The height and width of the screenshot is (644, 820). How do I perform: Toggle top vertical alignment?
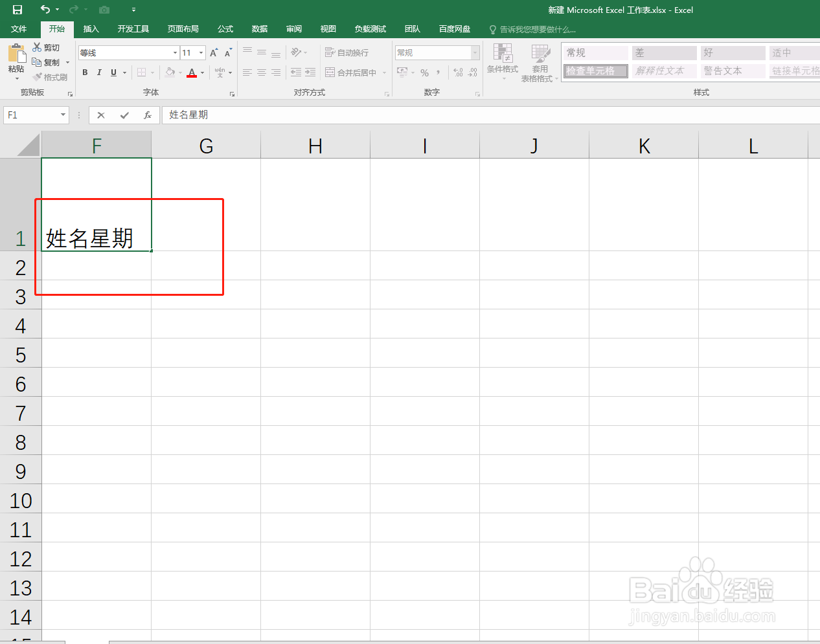[247, 52]
